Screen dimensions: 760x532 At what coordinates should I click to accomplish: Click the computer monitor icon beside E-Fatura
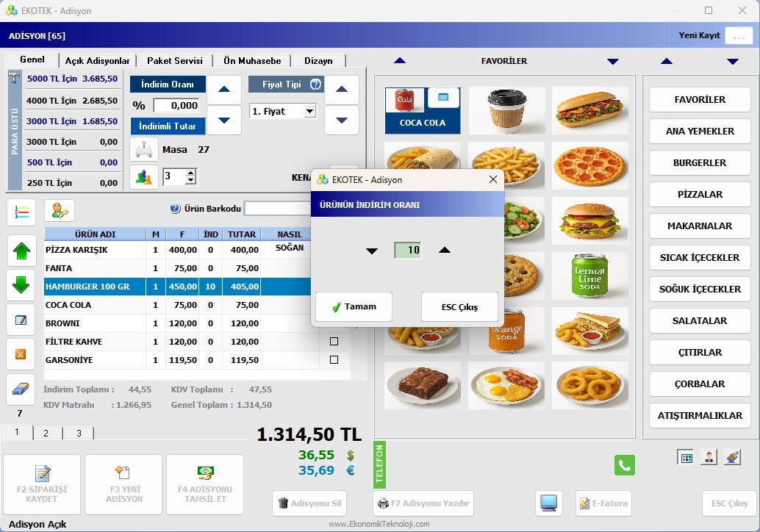tap(548, 503)
